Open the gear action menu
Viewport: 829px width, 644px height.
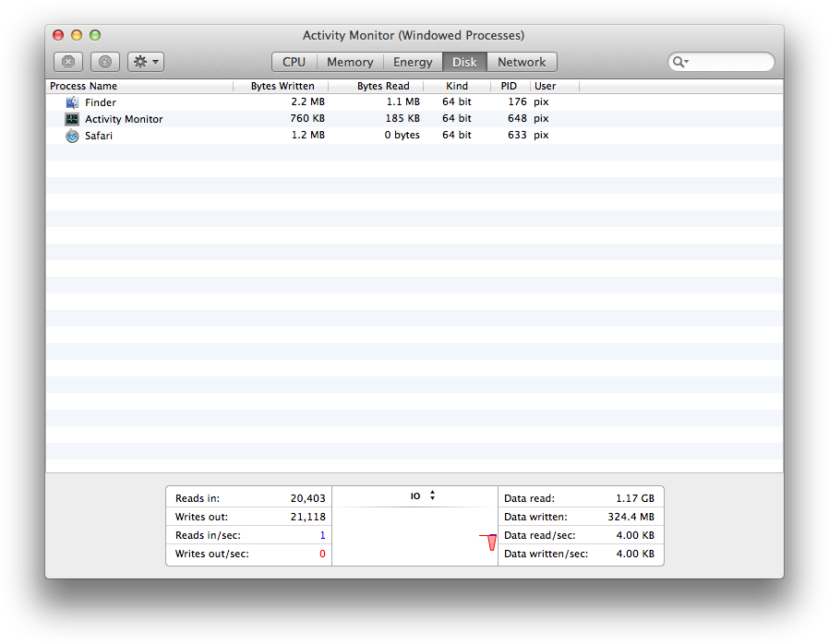(146, 62)
